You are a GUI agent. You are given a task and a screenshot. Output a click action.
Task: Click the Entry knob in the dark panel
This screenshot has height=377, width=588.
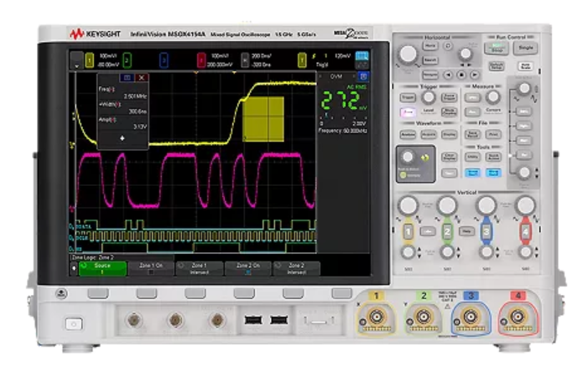coord(408,157)
